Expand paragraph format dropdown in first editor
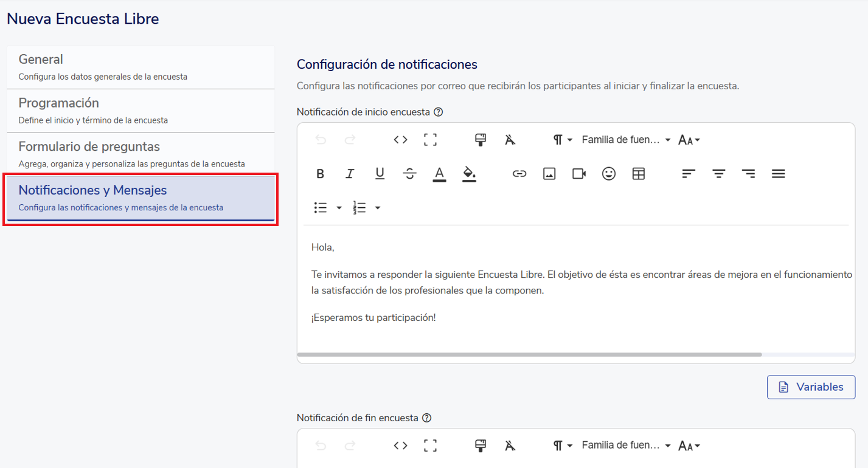This screenshot has height=468, width=868. (563, 140)
